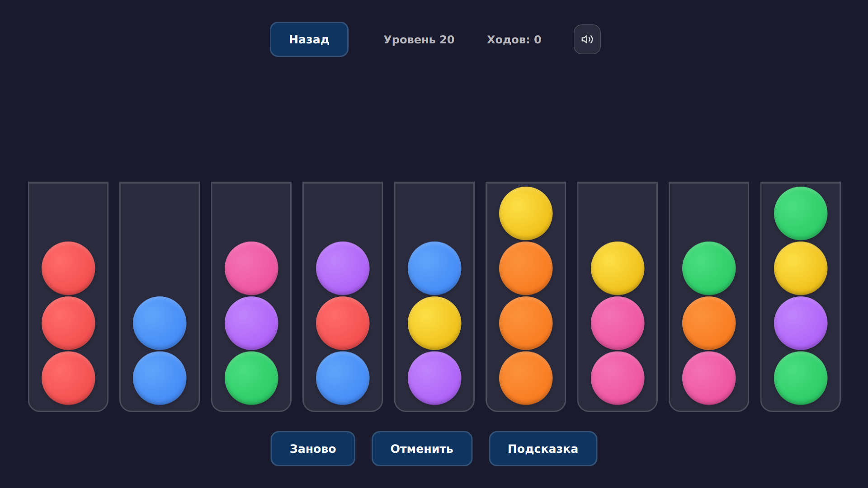Select the full tube with two green balls
This screenshot has width=868, height=488.
pos(801,297)
